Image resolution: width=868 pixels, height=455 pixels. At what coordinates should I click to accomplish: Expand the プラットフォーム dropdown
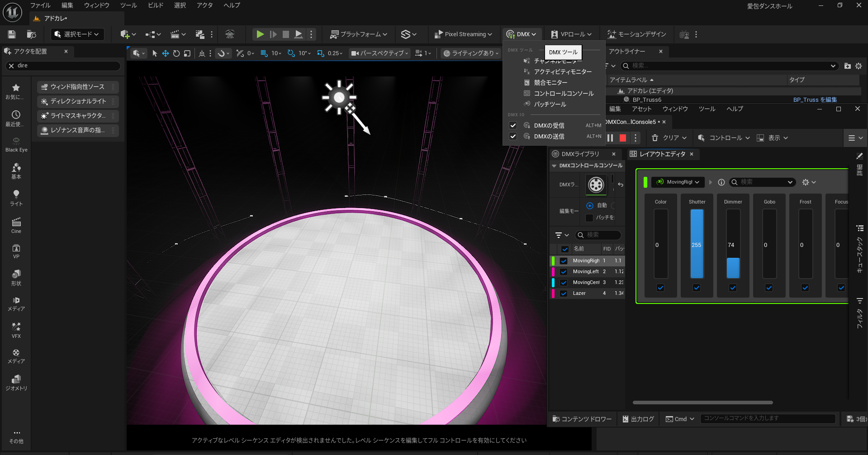[x=359, y=34]
